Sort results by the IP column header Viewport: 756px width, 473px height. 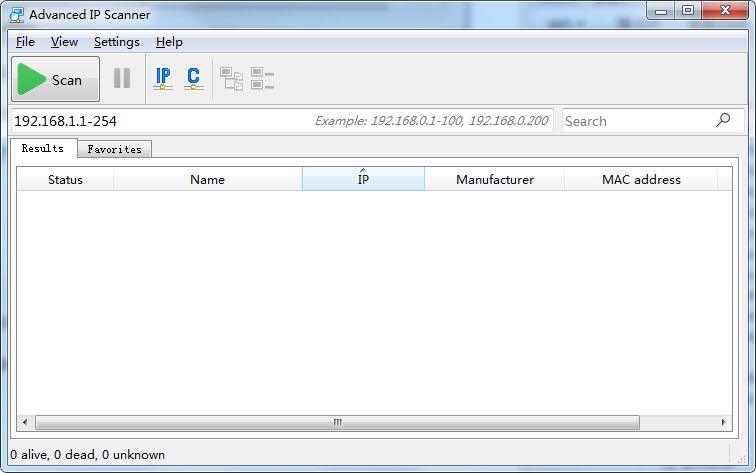coord(363,179)
